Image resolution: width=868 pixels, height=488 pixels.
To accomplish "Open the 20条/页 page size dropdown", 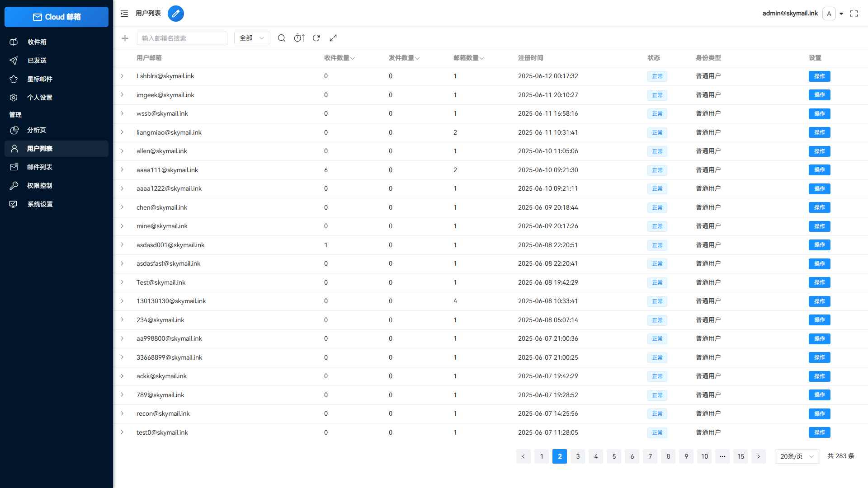I will pyautogui.click(x=797, y=456).
